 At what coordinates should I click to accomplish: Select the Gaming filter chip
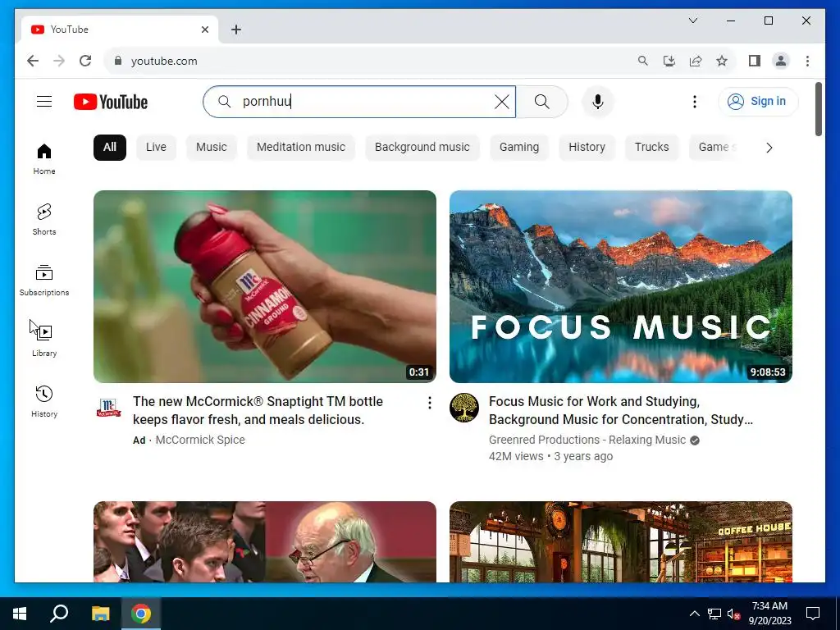click(x=519, y=148)
